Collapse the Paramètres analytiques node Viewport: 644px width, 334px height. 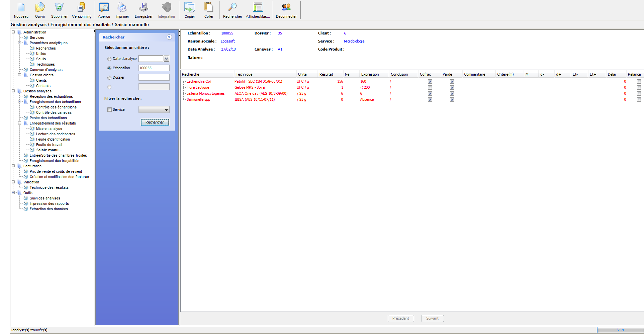[20, 43]
